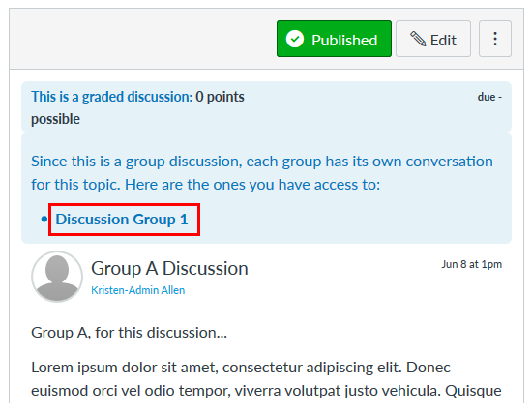This screenshot has width=532, height=413.
Task: Click the word 'possible' in grading banner
Action: click(x=56, y=120)
